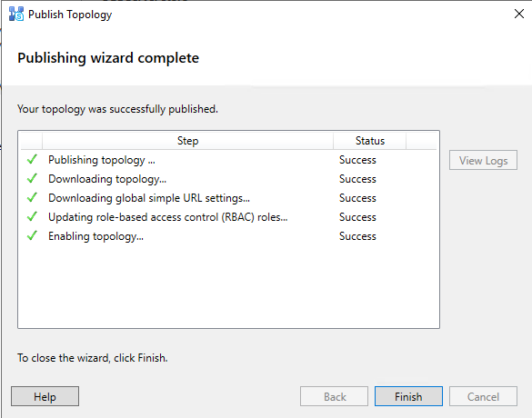The height and width of the screenshot is (418, 532).
Task: Click the checkmark beside Enabling topology
Action: pyautogui.click(x=32, y=235)
